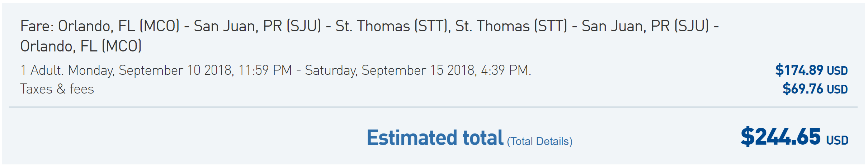Click the 11:59 PM departure time
Viewport: 868px width, 168px height.
point(265,70)
